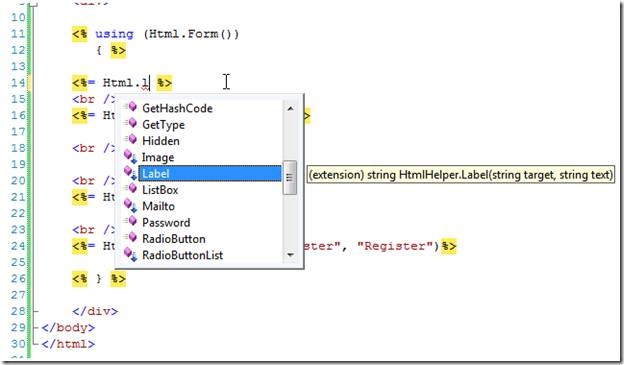Click the opening brace on line 12
624x365 pixels.
point(99,51)
